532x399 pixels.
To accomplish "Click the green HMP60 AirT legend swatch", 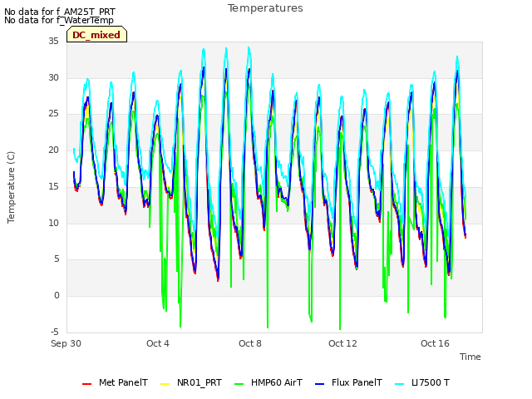I will tap(239, 384).
